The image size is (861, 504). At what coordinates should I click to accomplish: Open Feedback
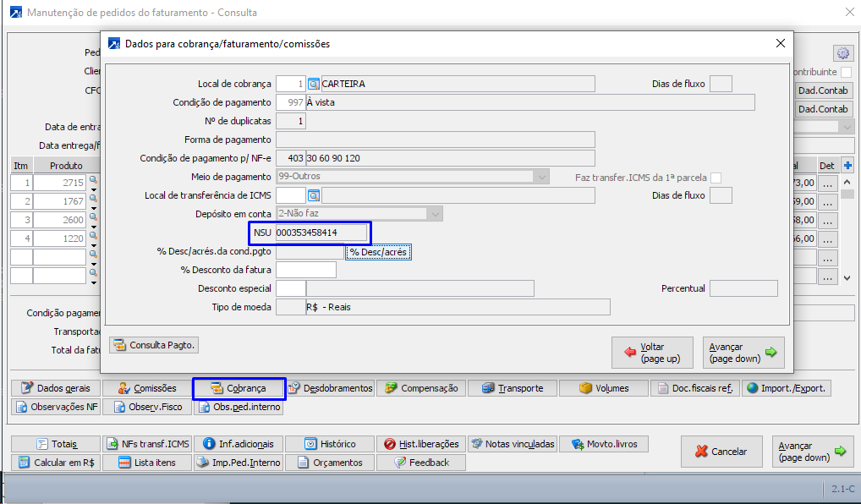click(x=421, y=463)
